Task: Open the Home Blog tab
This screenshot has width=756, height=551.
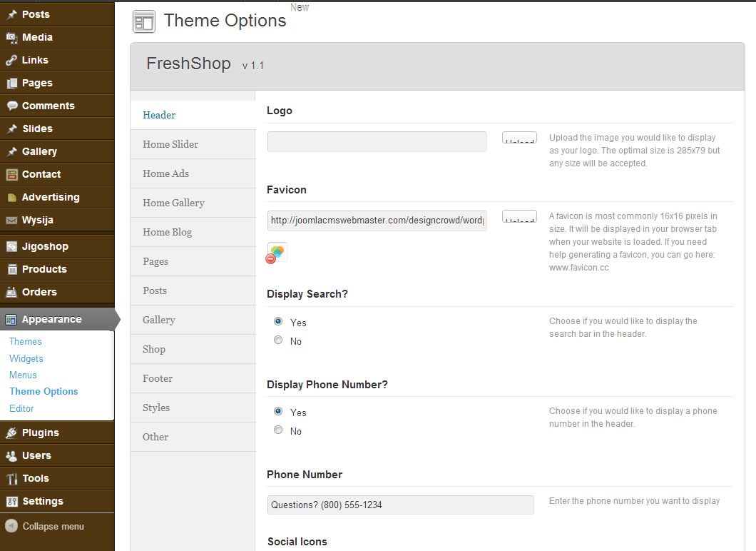Action: pos(193,232)
